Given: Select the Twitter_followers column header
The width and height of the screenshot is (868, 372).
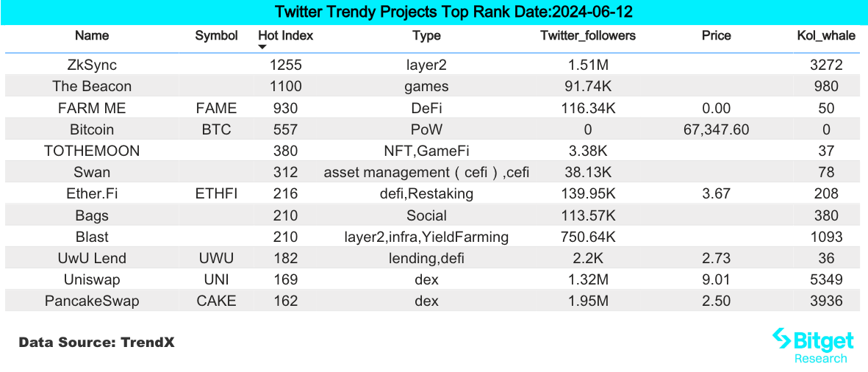Looking at the screenshot, I should coord(588,35).
